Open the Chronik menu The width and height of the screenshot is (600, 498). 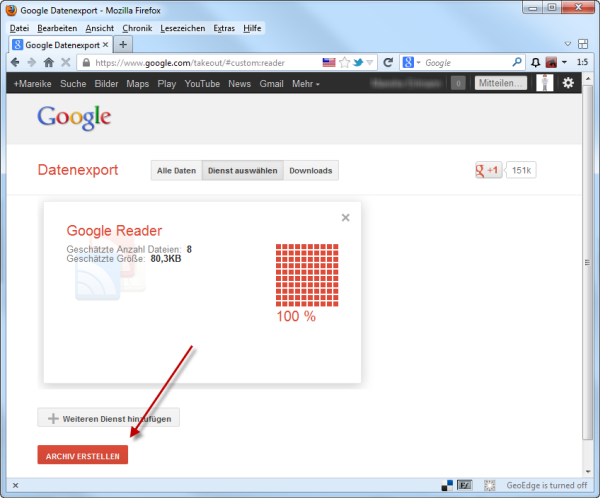pyautogui.click(x=137, y=28)
